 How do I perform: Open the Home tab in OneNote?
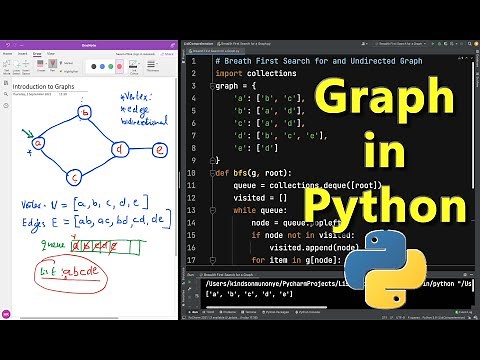7,53
